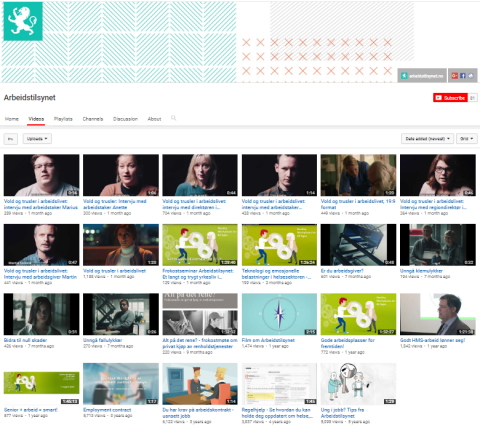Screen dimensions: 480x425
Task: Open 'Gode arbeidsplasser for fremtiden!' thumbnail
Action: click(x=358, y=314)
